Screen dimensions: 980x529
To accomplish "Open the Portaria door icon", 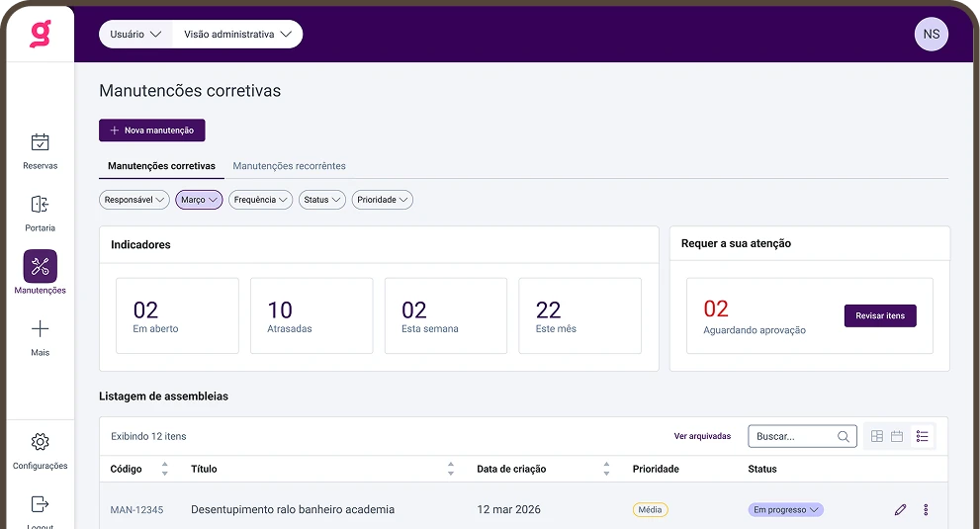I will [40, 205].
